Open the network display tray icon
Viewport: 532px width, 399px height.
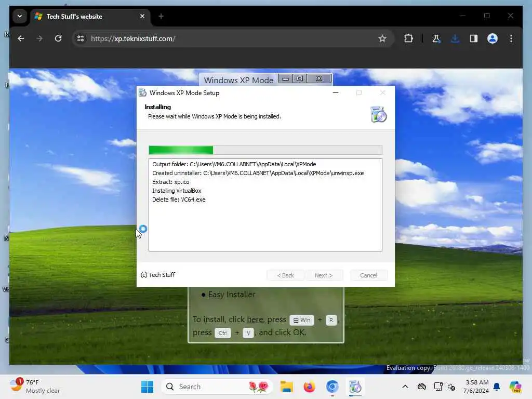point(438,387)
